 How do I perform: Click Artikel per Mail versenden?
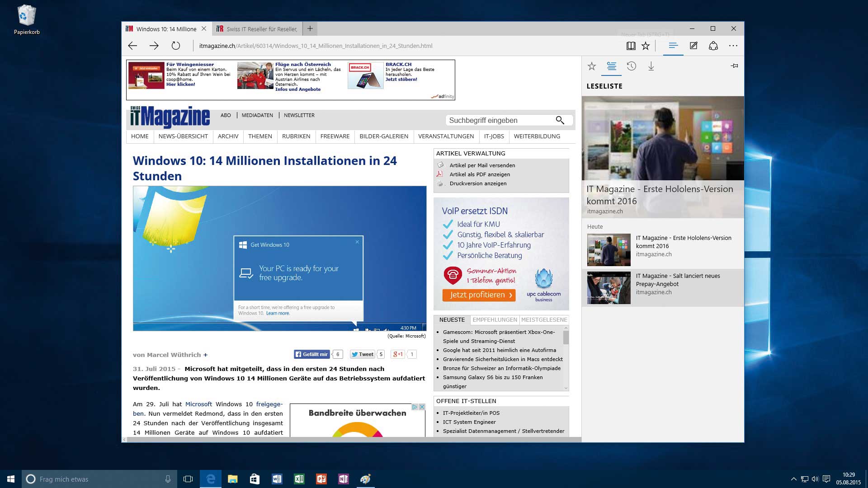pos(482,165)
